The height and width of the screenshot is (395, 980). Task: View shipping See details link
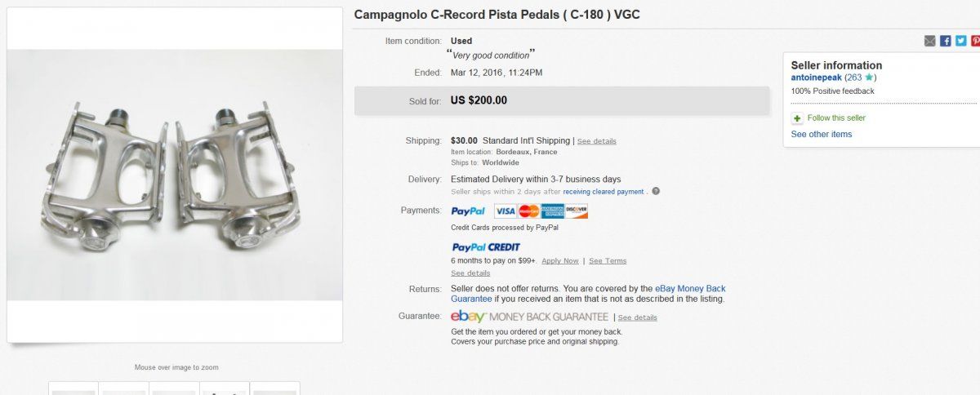[596, 141]
